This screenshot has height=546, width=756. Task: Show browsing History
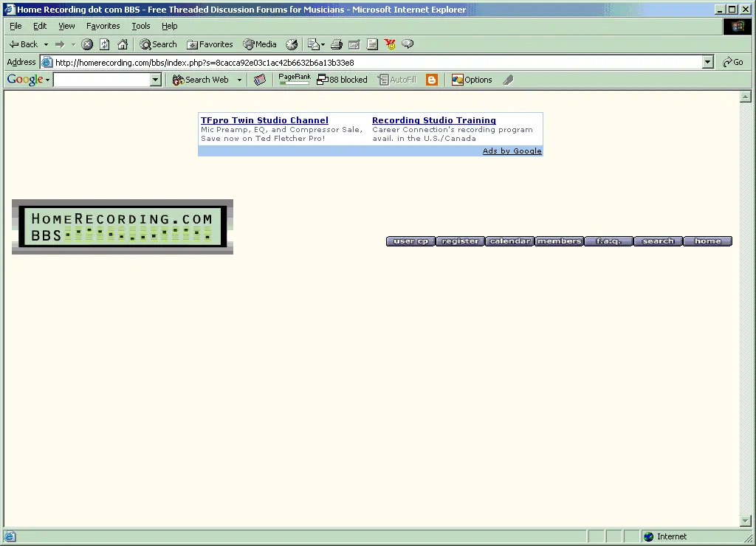[x=292, y=44]
